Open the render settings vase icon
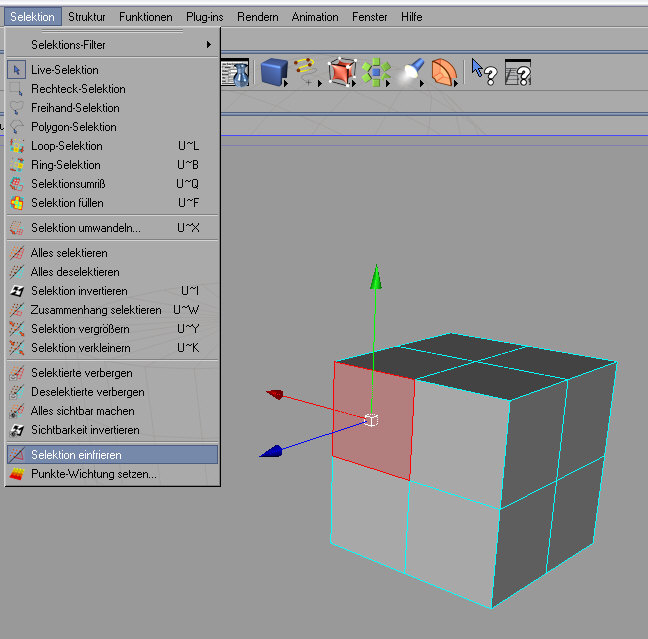This screenshot has height=639, width=648. [x=235, y=73]
